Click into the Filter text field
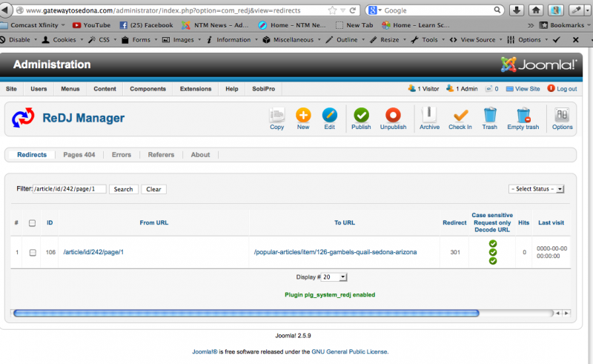 (x=70, y=189)
